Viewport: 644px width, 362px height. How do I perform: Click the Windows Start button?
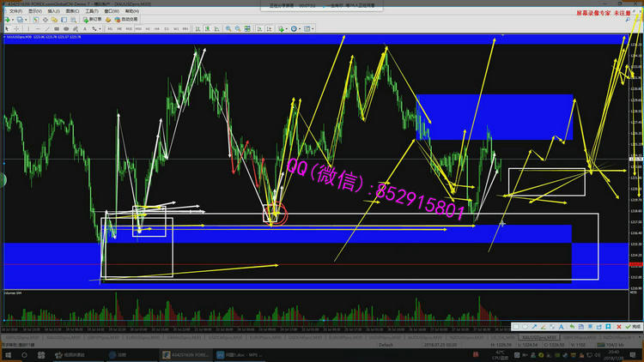(7, 353)
